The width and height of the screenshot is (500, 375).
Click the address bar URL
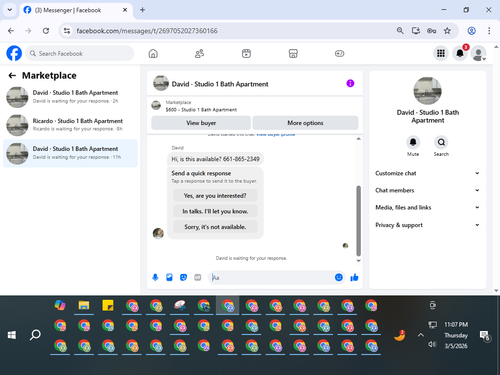[147, 31]
